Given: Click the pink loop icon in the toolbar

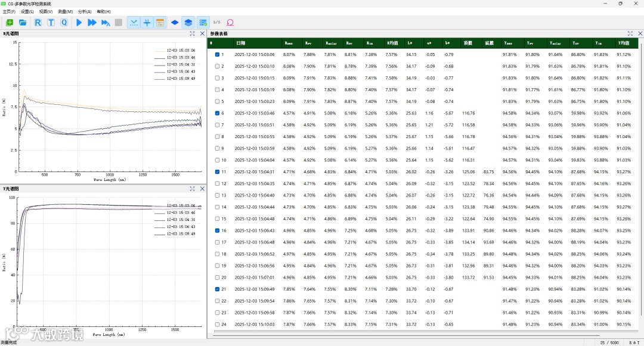Looking at the screenshot, I should pyautogui.click(x=230, y=23).
